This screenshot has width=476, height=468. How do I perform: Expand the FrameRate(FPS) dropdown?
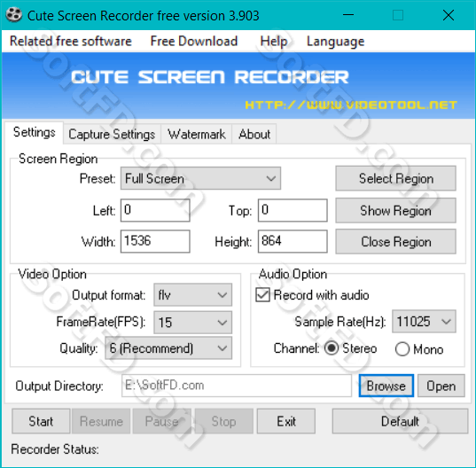coord(192,323)
